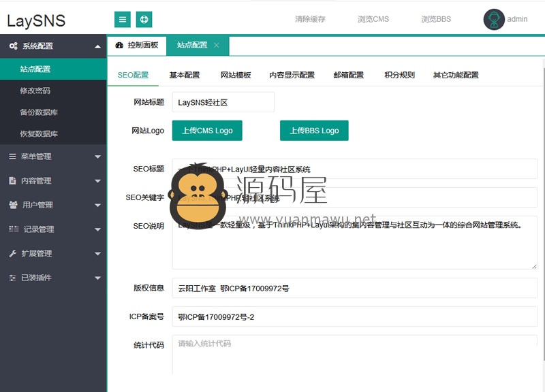The image size is (545, 392).
Task: Open the 邮箱配置 tab
Action: pyautogui.click(x=349, y=75)
